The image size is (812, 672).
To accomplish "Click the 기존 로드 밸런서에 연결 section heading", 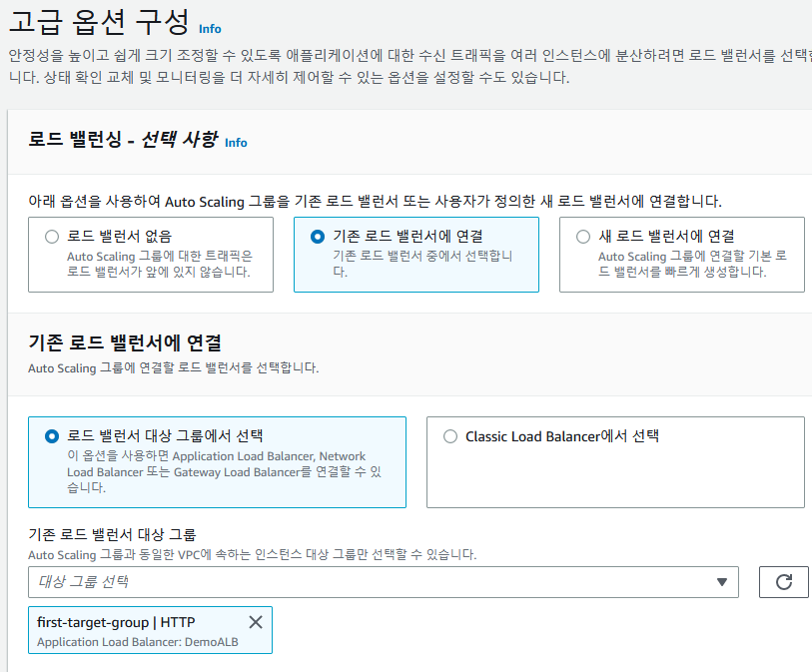I will tap(125, 342).
